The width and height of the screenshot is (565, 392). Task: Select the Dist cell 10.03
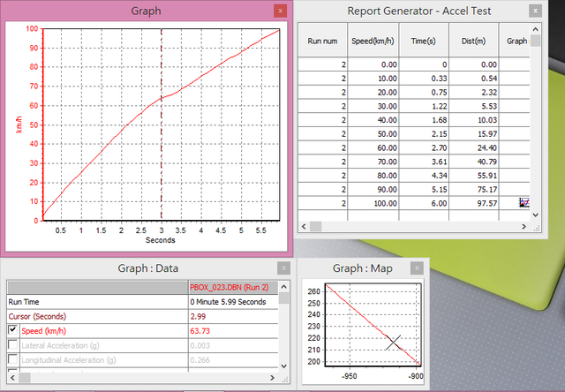click(474, 120)
